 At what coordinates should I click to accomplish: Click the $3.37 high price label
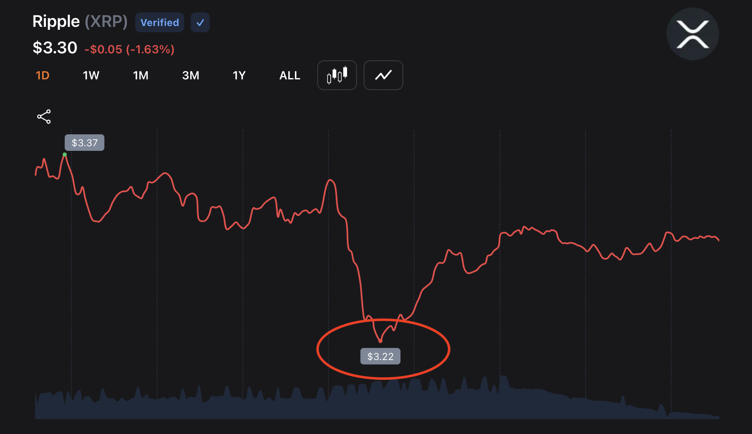[85, 143]
